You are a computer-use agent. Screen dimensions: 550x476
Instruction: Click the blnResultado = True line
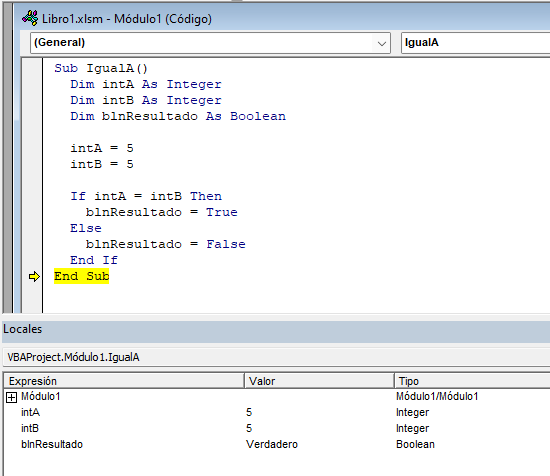click(162, 212)
